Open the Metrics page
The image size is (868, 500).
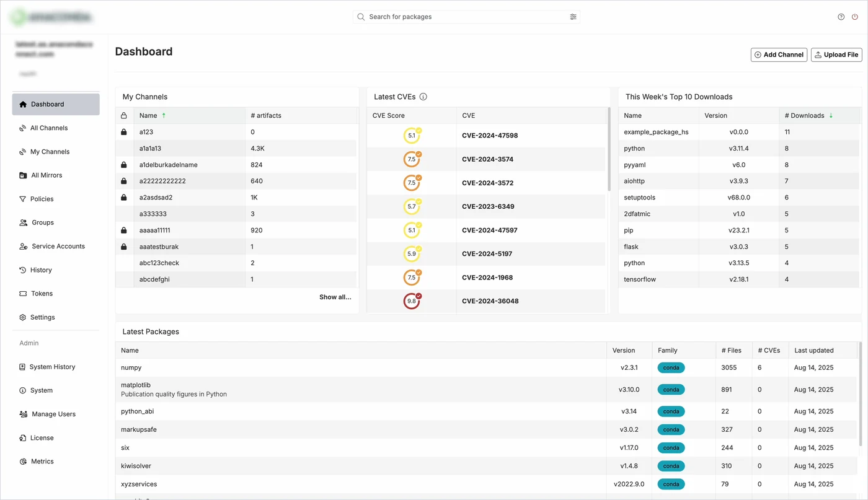pyautogui.click(x=56, y=462)
